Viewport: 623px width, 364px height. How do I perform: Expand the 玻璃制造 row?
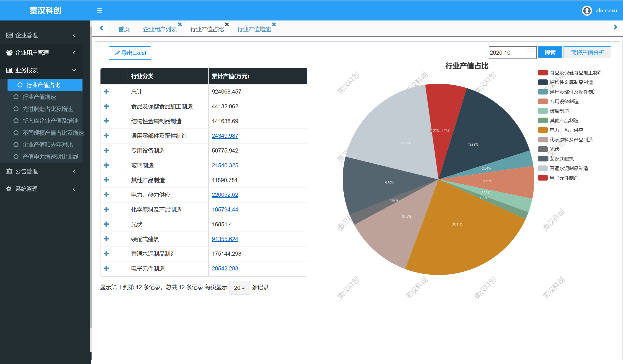[106, 165]
